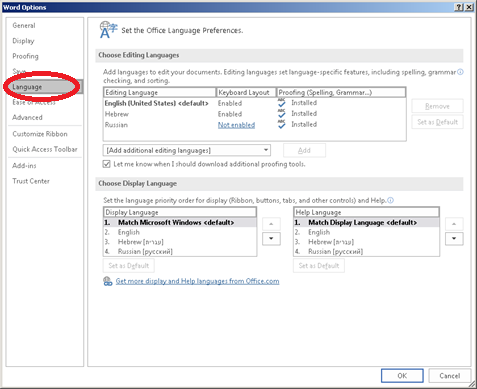Open the Display options category
477x389 pixels.
pos(23,41)
